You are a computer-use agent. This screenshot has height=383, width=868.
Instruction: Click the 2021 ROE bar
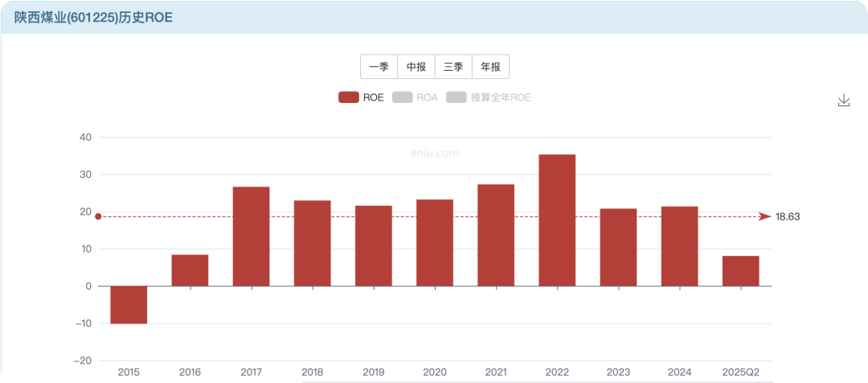496,235
